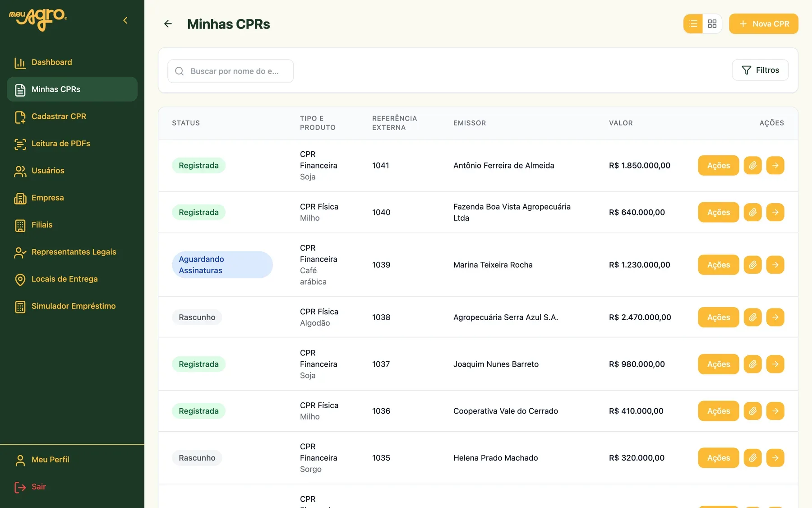The width and height of the screenshot is (812, 508).
Task: Click value R$ 1.850.000,00
Action: (x=640, y=165)
